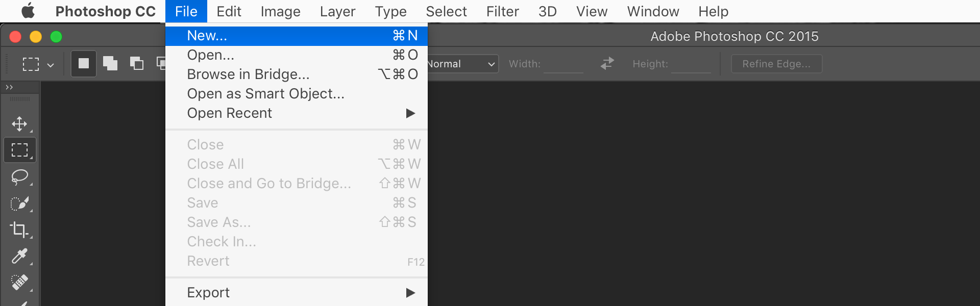
Task: Select the Eyedropper tool
Action: (x=19, y=256)
